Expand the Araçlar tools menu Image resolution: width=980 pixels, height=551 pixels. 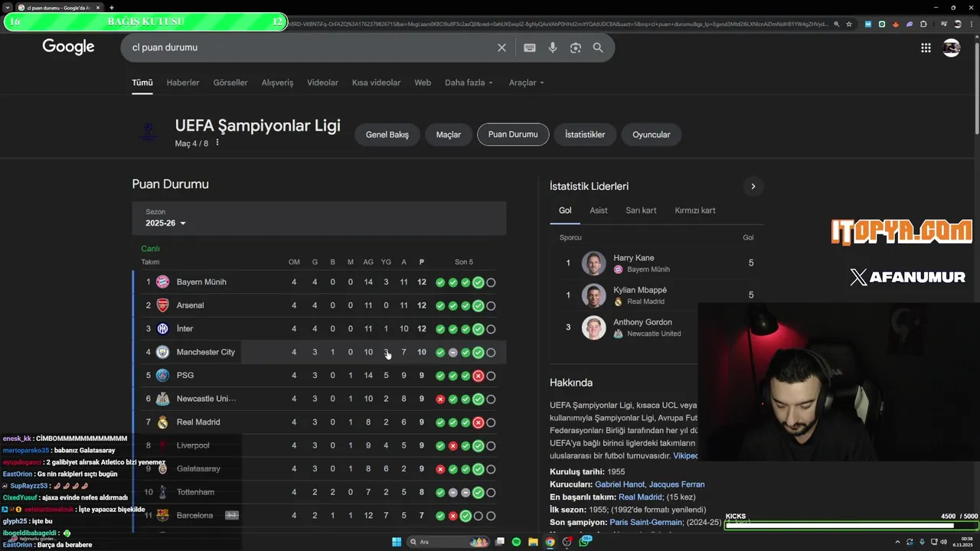(526, 83)
